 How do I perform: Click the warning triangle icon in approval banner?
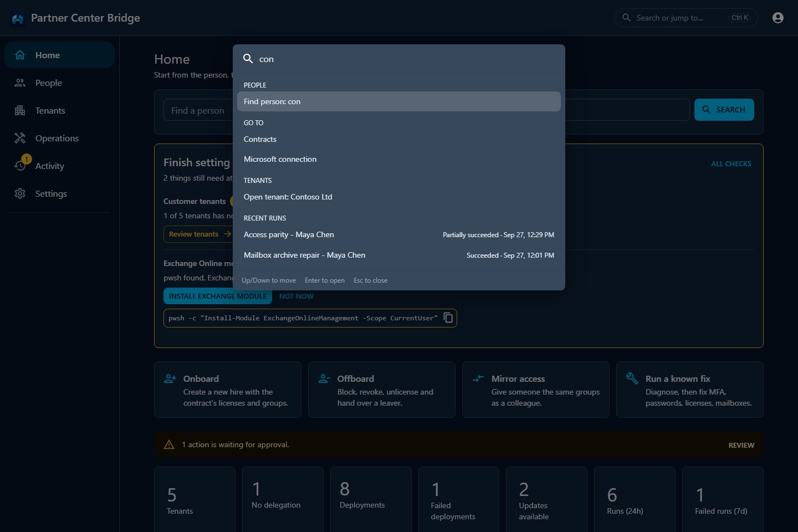(169, 444)
